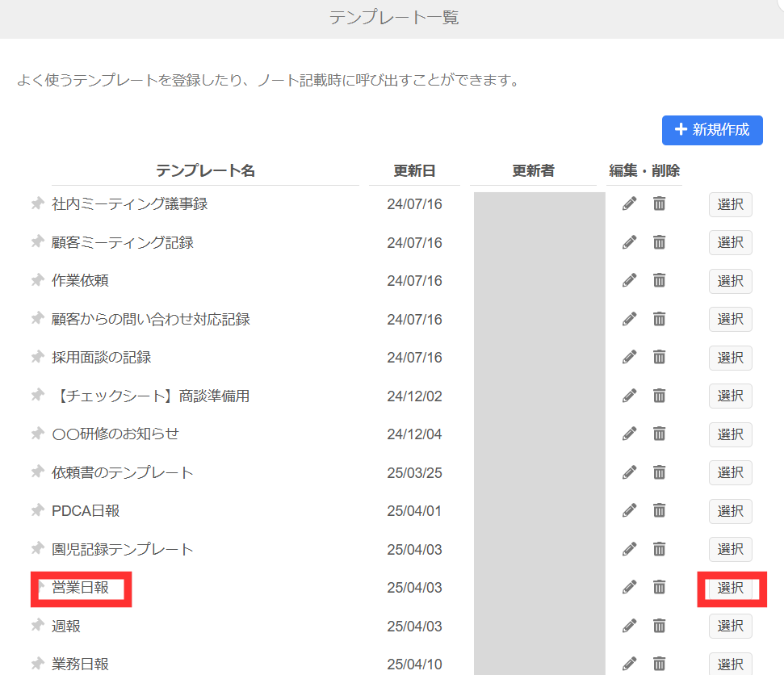This screenshot has height=675, width=784.
Task: Edit 【チェックシート】商談準備用 using the pencil icon
Action: pos(629,396)
